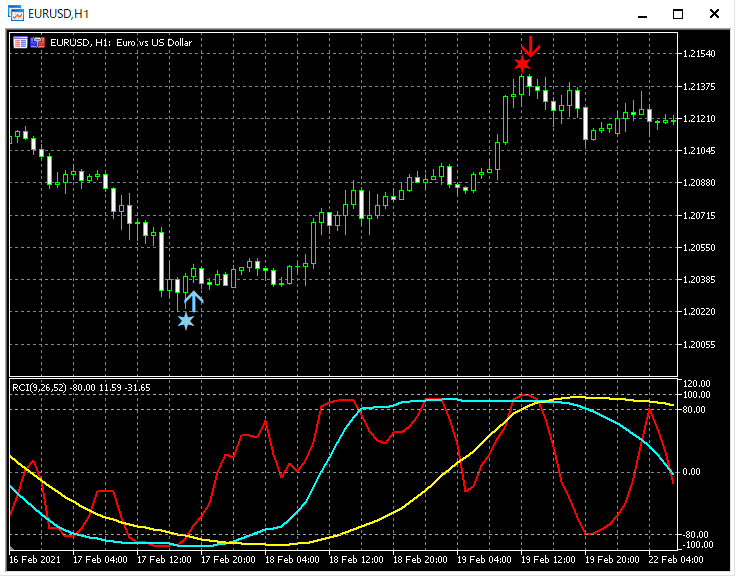Click the 0.00 RCI scale value
736x576 pixels.
pyautogui.click(x=691, y=472)
